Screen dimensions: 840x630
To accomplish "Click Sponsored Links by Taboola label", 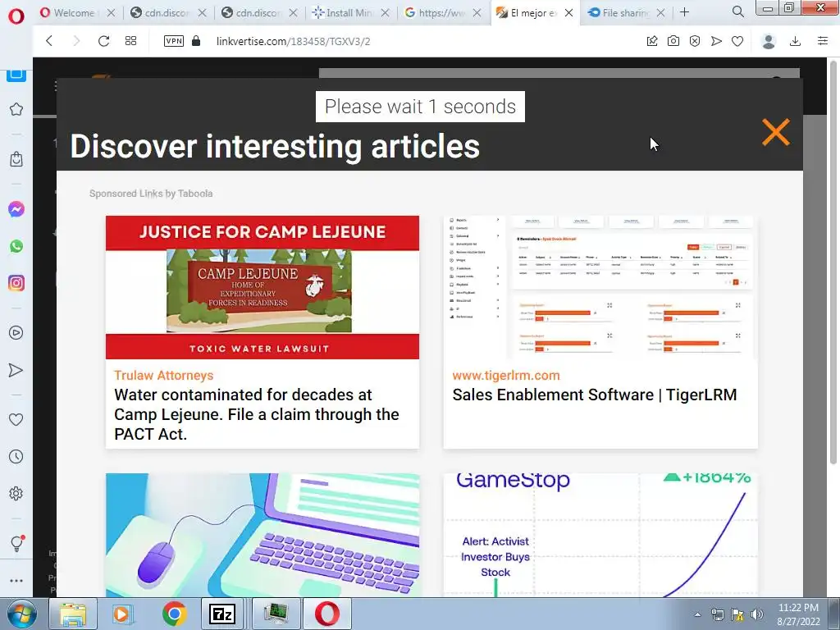I will point(151,194).
